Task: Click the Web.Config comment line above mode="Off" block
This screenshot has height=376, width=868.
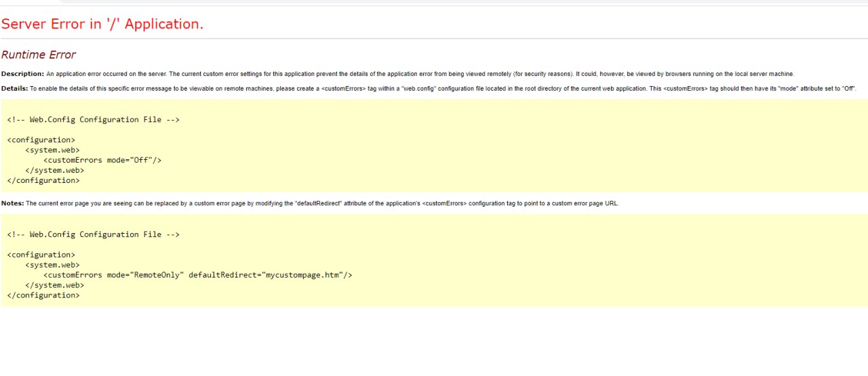Action: 94,120
